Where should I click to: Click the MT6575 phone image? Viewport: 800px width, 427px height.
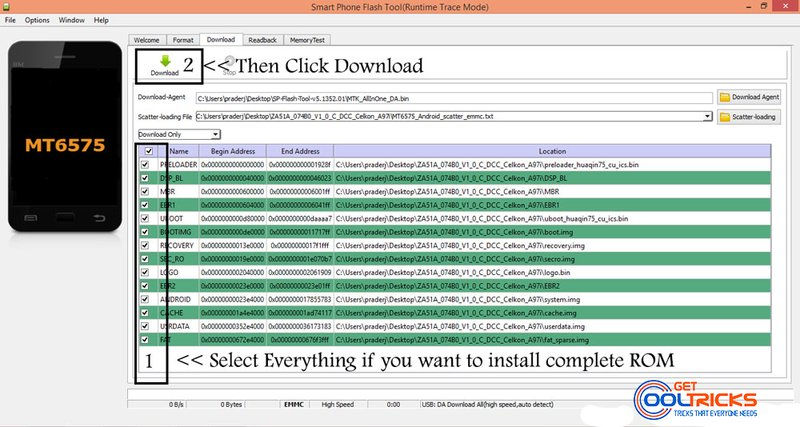point(65,136)
